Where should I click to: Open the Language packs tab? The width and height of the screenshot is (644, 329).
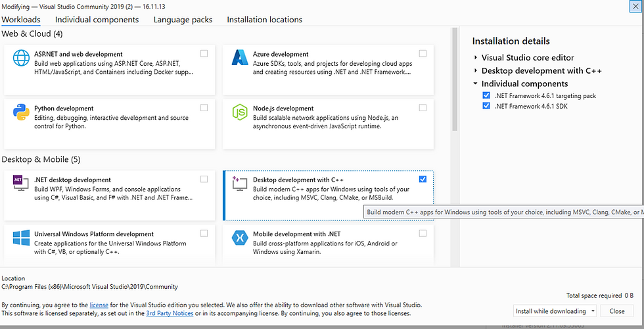pos(183,20)
